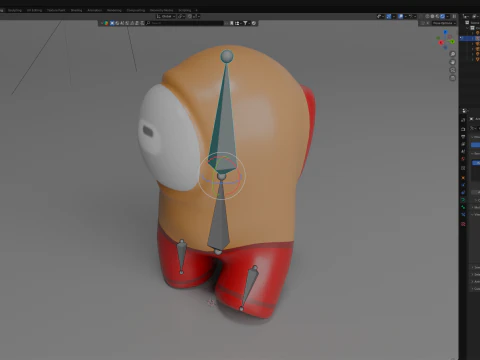Switch to the Scripting workspace tab
The image size is (480, 360).
point(185,10)
